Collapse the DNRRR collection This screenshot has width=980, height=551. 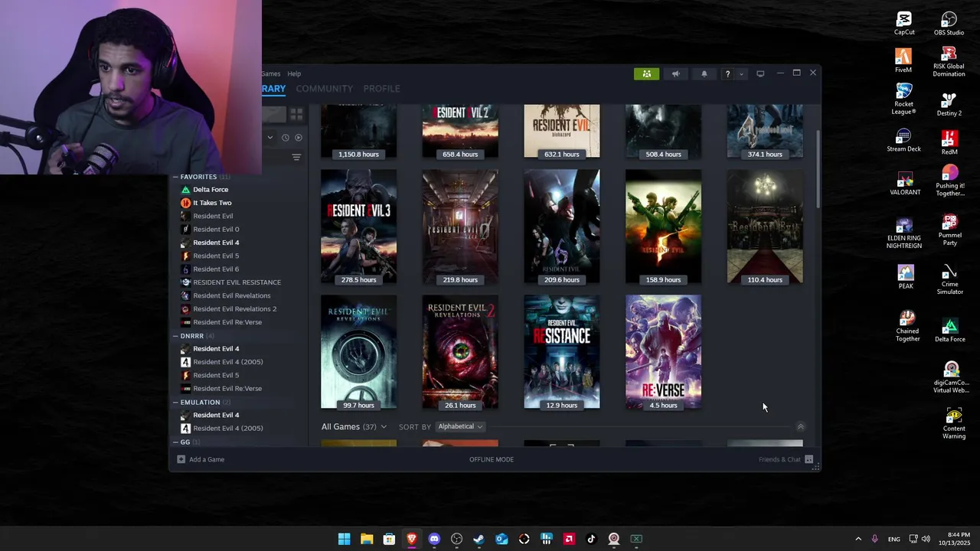coord(175,336)
